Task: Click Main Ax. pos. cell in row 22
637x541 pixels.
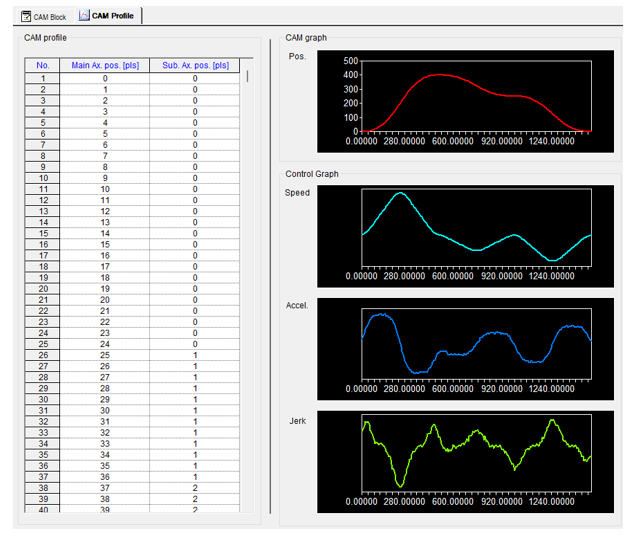Action: 105,311
